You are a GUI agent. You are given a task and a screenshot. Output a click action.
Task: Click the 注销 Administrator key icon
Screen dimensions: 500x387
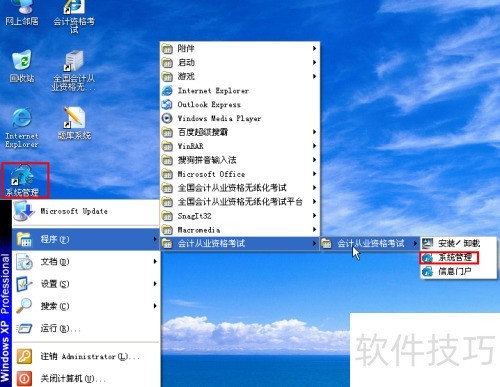tap(24, 356)
